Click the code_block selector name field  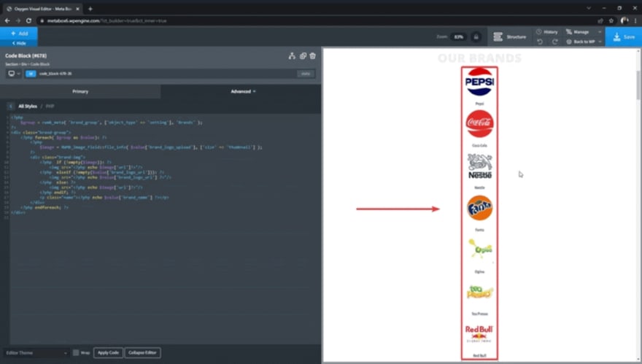pyautogui.click(x=166, y=74)
